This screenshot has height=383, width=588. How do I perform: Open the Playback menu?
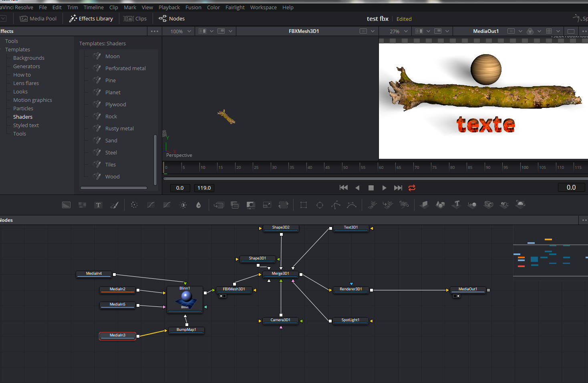[x=169, y=7]
